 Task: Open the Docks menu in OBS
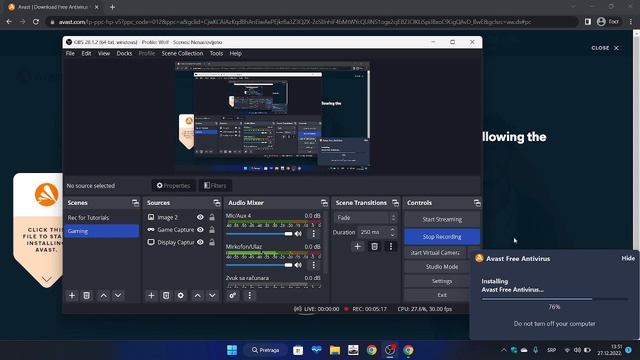124,53
